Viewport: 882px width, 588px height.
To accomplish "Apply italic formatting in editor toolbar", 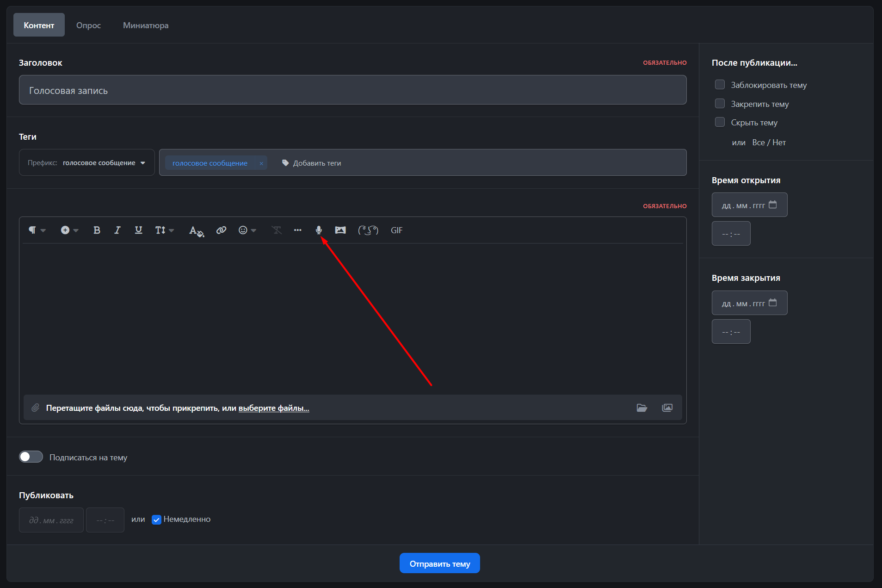I will tap(117, 230).
